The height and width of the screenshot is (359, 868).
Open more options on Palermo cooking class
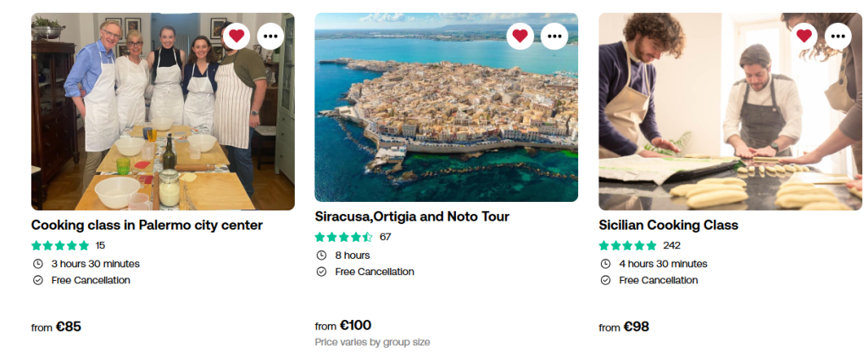pyautogui.click(x=270, y=36)
